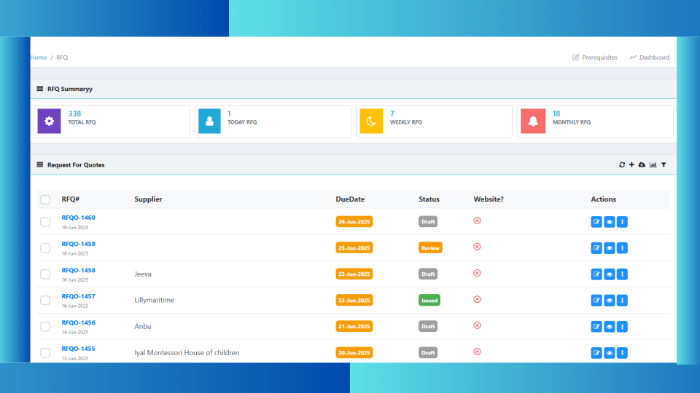Click the Issued status badge for RFQO-1457

tap(429, 301)
